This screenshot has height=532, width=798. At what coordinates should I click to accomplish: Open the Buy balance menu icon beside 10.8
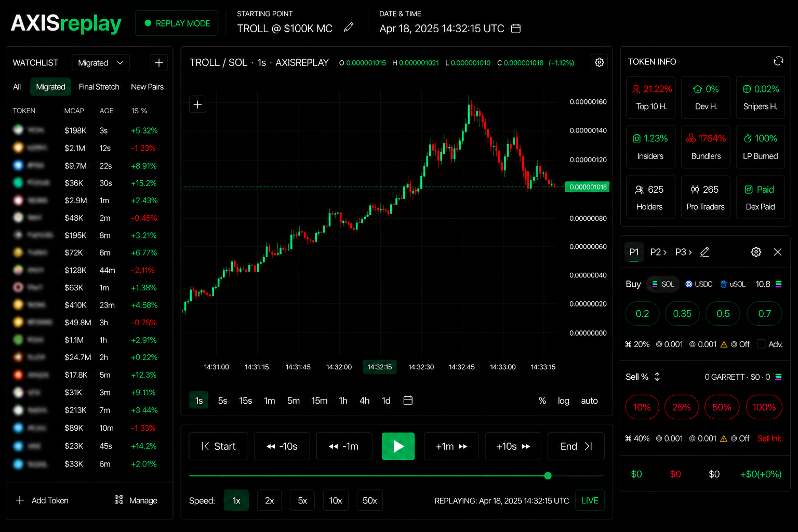[778, 284]
